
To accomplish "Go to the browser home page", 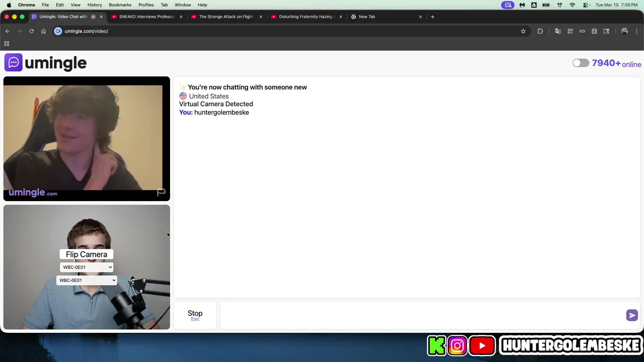I will coord(43,31).
